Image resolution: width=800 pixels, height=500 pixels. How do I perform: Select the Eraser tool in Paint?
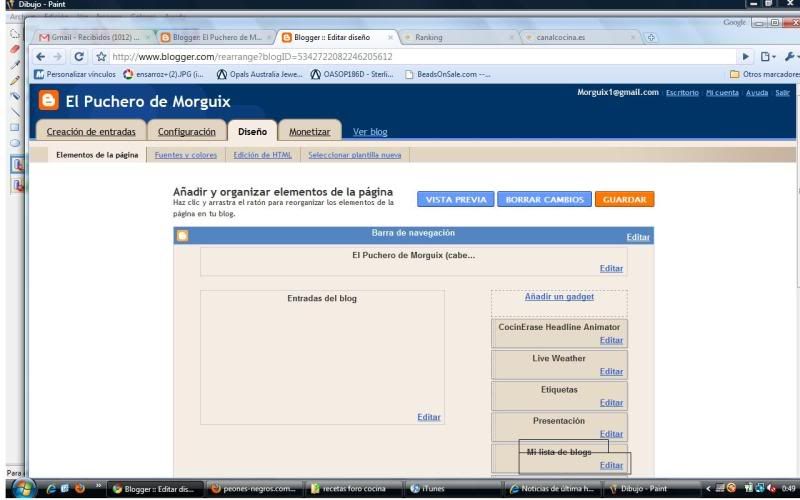click(x=15, y=49)
